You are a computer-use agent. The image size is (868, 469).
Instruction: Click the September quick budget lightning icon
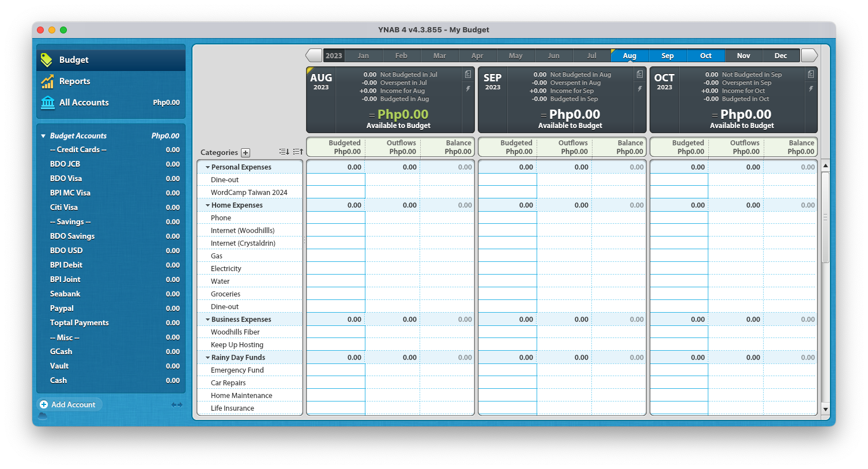(640, 89)
